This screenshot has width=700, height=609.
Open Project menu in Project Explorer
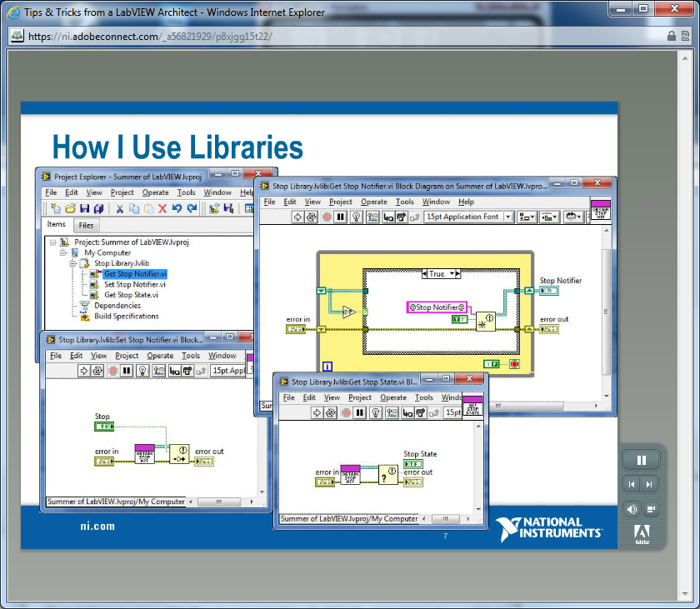coord(122,192)
